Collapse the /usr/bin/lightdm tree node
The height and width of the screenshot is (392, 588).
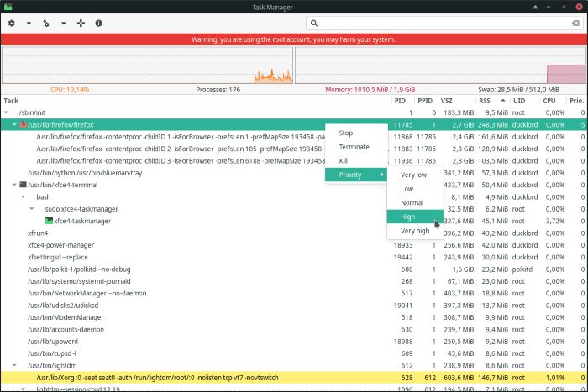pos(14,365)
